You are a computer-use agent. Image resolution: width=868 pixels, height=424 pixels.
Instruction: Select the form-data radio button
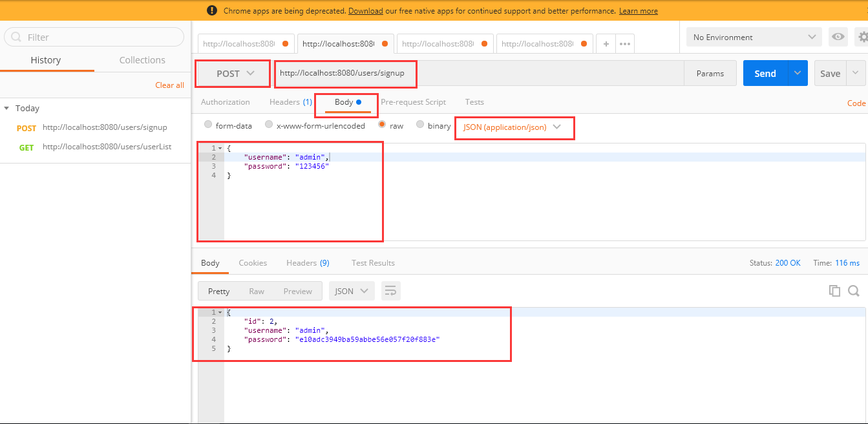click(x=208, y=125)
